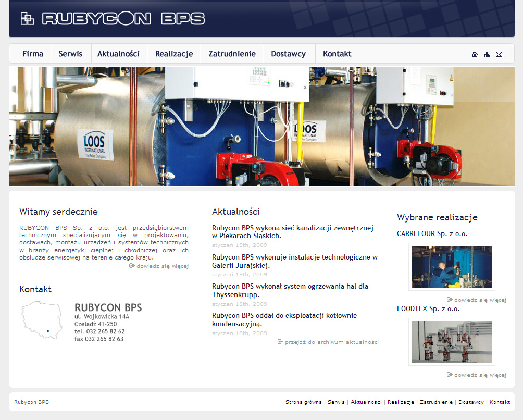Go to Aktualności in the top menu
The height and width of the screenshot is (420, 523).
pos(118,54)
